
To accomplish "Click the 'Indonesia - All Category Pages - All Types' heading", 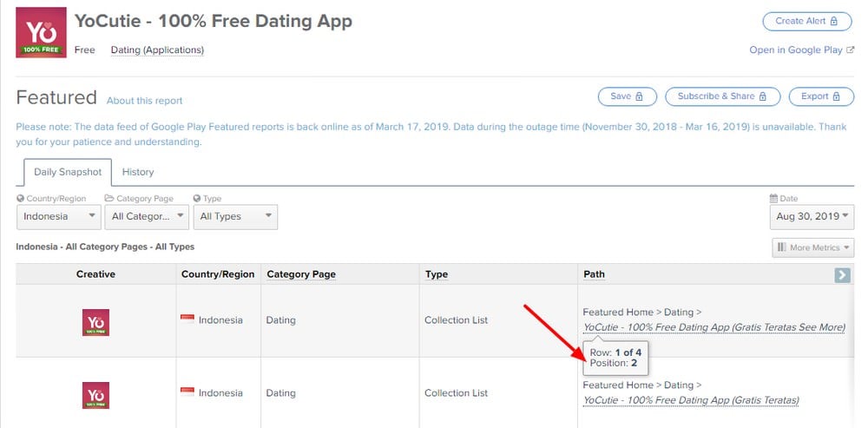I will (x=105, y=247).
